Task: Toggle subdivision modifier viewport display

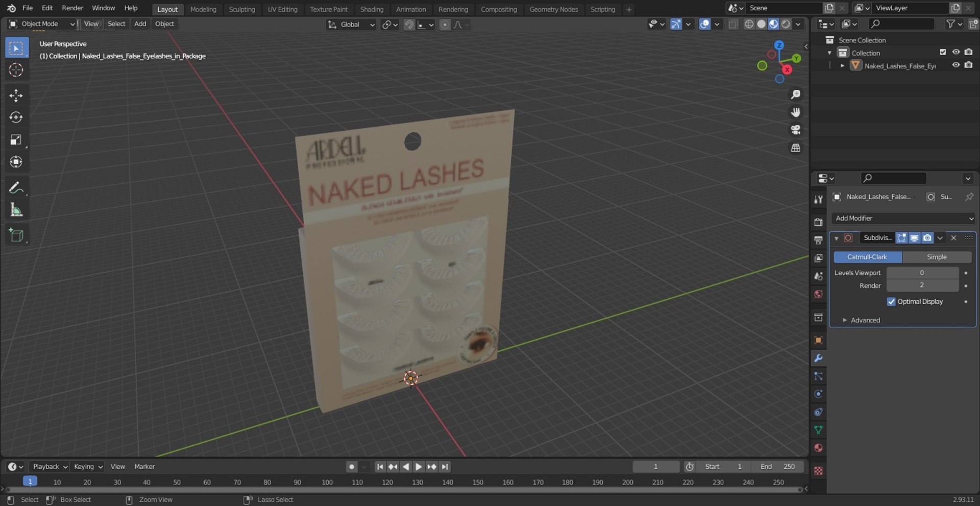Action: click(915, 238)
